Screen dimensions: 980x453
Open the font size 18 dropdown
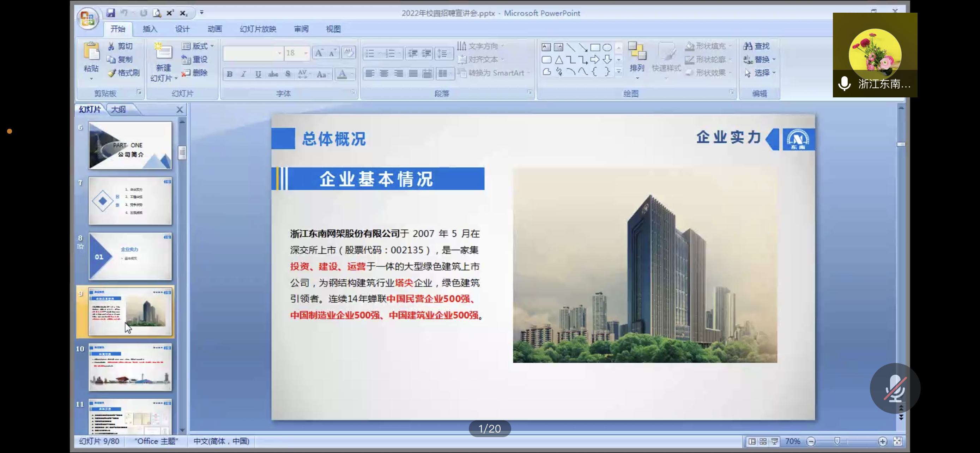coord(306,53)
